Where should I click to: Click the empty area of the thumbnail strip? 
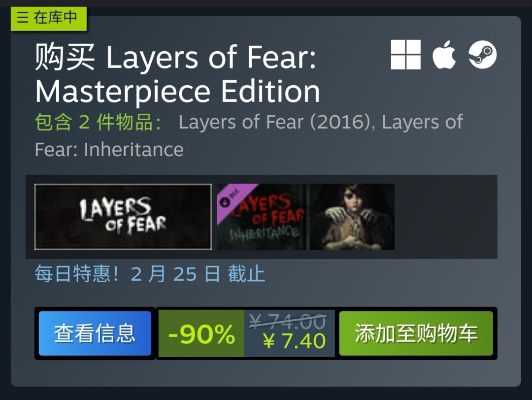(x=446, y=217)
